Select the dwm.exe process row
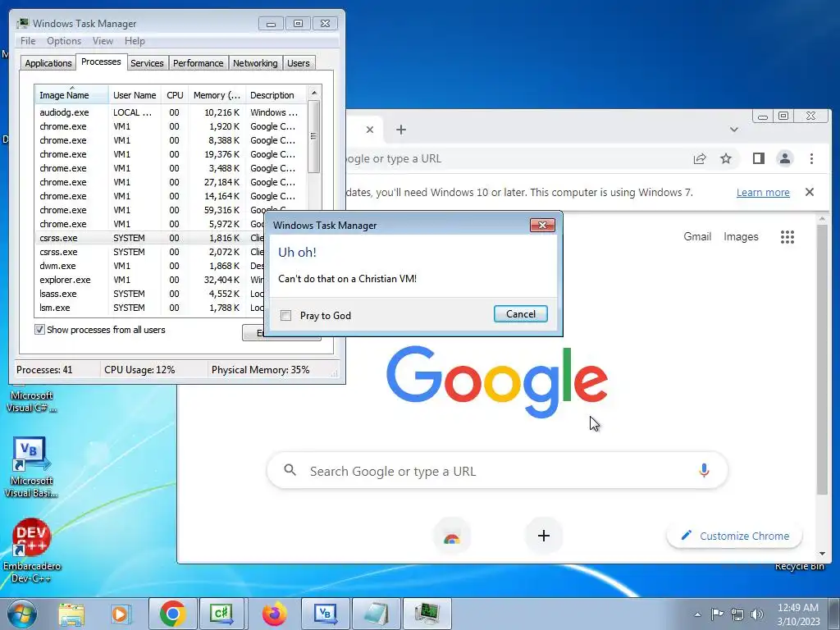Viewport: 840px width, 630px height. click(x=150, y=266)
